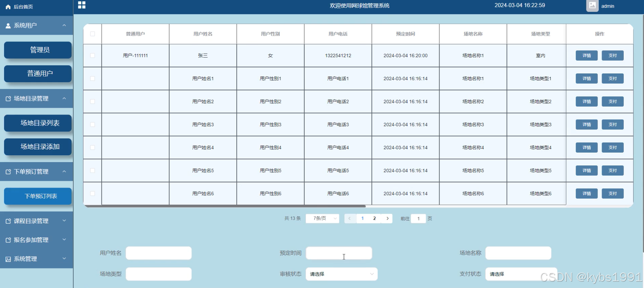The image size is (644, 288).
Task: Click 支付 for 用户姓名4 row
Action: coord(612,148)
